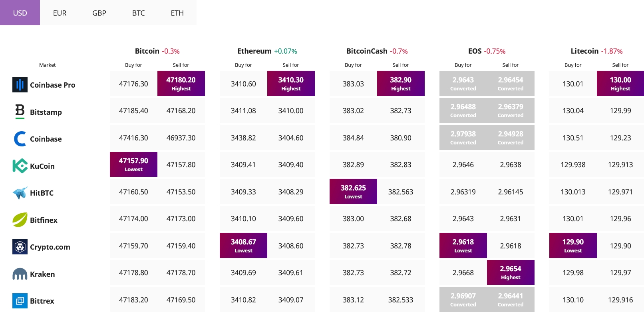Select Litecoin highest sell price 130.00
Image resolution: width=644 pixels, height=314 pixels.
pos(620,83)
